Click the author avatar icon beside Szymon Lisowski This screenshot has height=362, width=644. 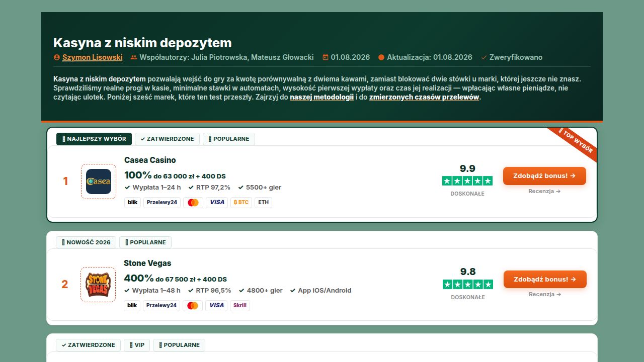click(x=57, y=57)
